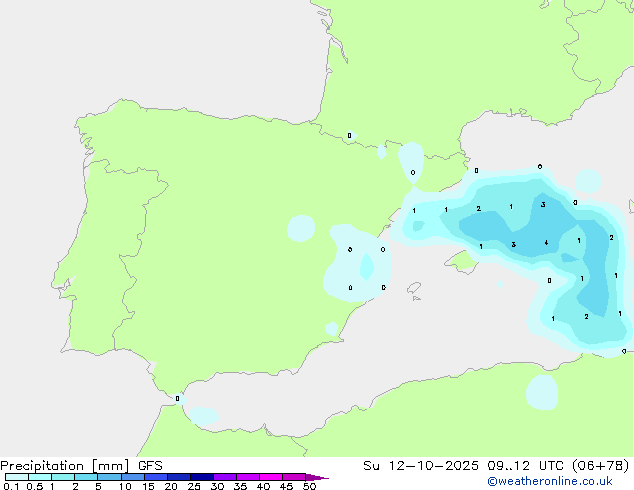Viewport: 634px width, 490px height.
Task: Pick the 15–20 mm legend color swatch
Action: click(155, 477)
